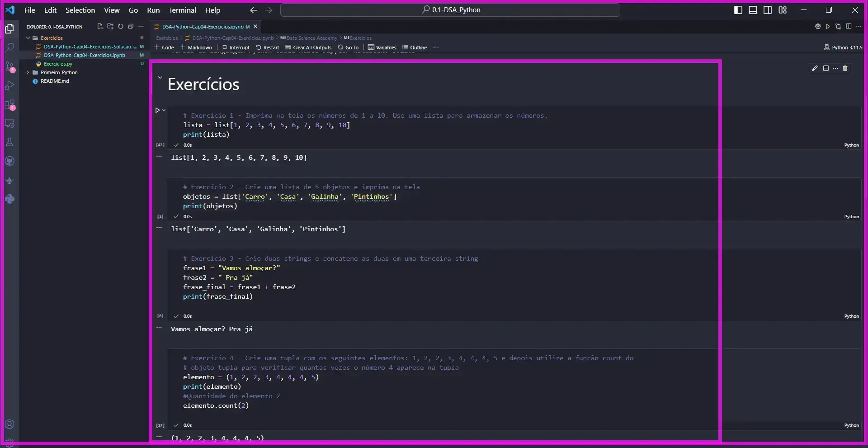868x448 pixels.
Task: Open the Selection menu
Action: [x=80, y=10]
